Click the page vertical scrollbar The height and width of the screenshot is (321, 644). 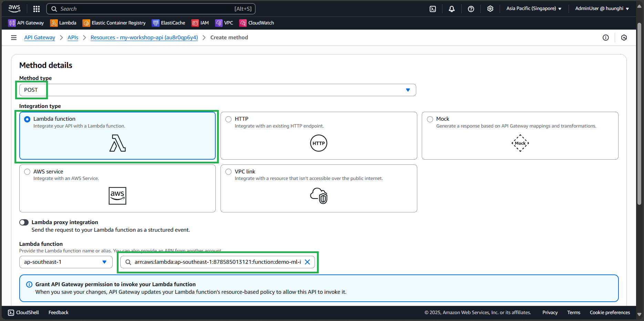click(x=639, y=114)
